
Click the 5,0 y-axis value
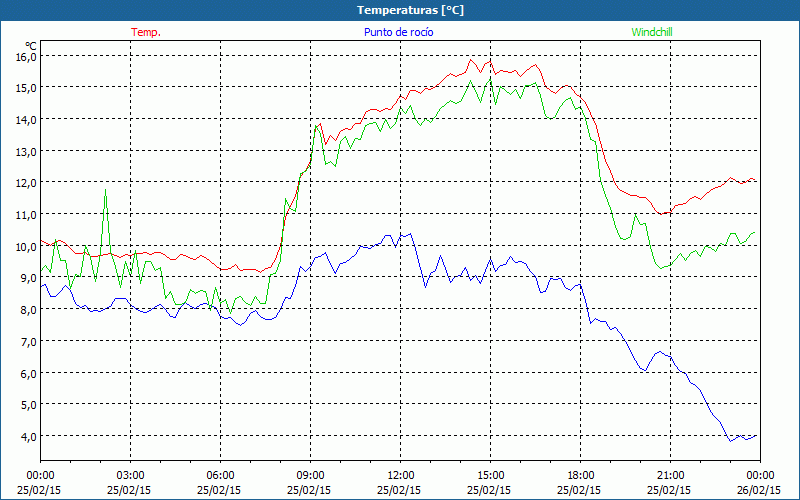click(28, 405)
